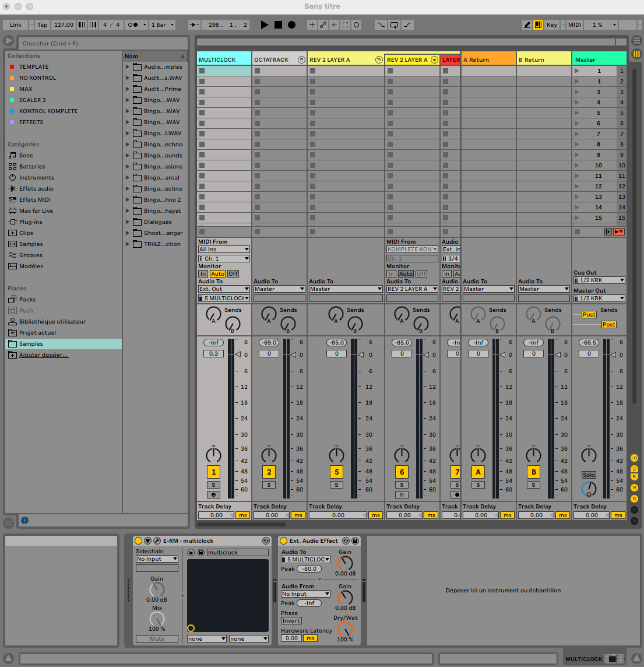
Task: Turn off the Ext. Audio Effect device
Action: [284, 540]
